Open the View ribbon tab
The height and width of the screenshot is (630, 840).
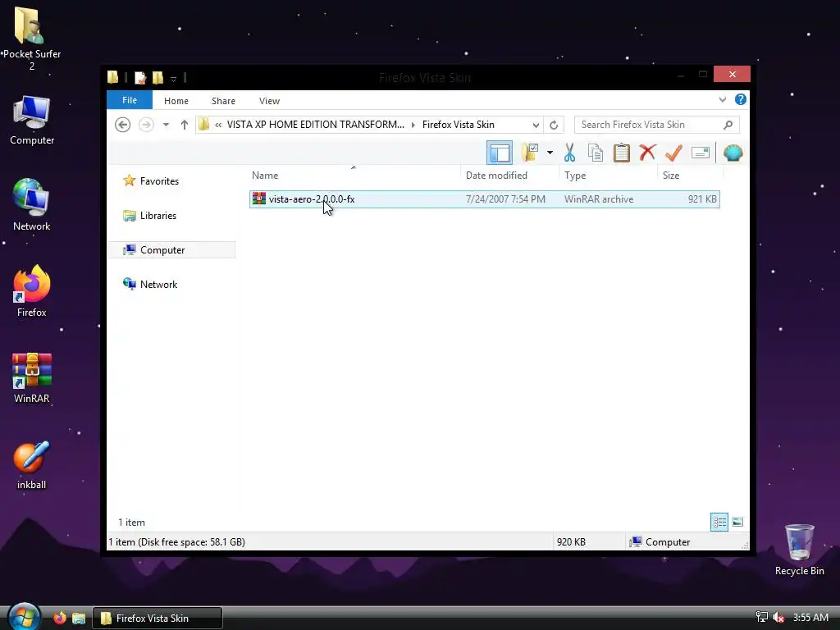pos(269,101)
